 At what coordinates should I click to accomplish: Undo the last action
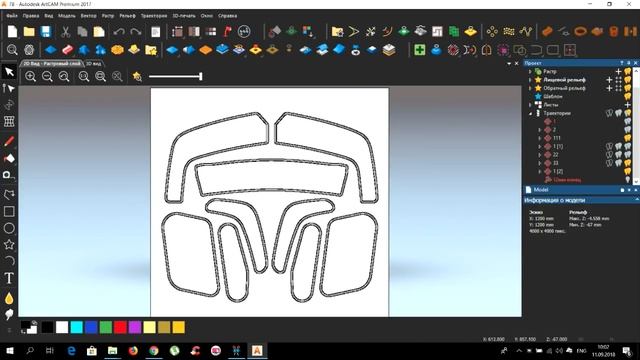[x=119, y=31]
